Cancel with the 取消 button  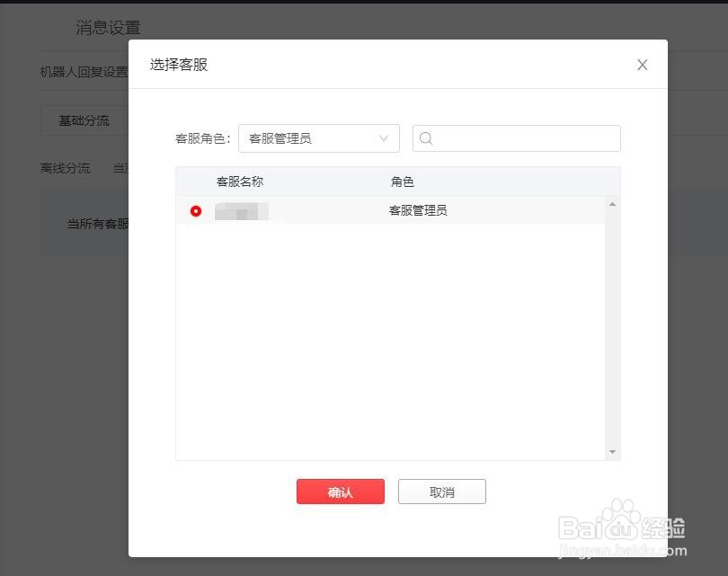click(442, 492)
